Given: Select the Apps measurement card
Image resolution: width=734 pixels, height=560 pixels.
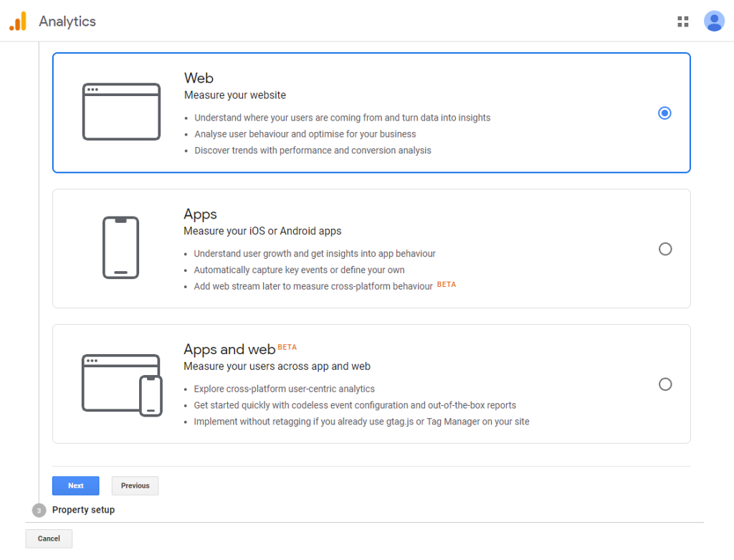Looking at the screenshot, I should (x=371, y=248).
